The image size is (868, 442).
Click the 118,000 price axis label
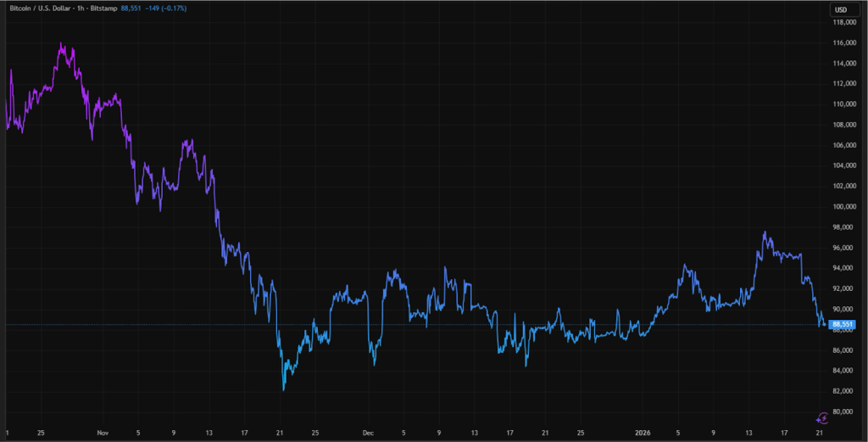(x=845, y=22)
